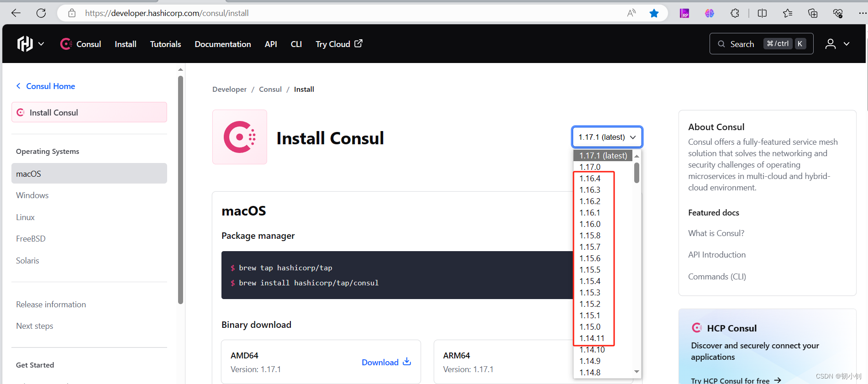Click the HashiCorp logo icon

(x=25, y=44)
